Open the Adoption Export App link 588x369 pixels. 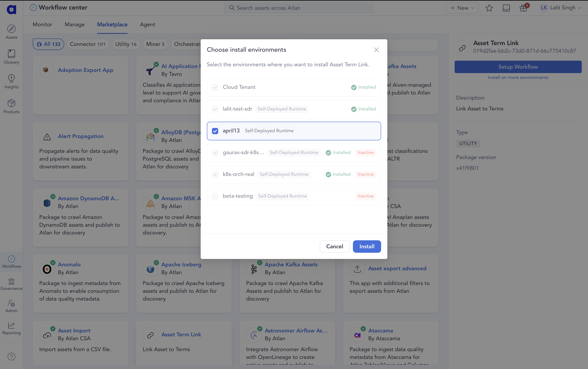[85, 70]
